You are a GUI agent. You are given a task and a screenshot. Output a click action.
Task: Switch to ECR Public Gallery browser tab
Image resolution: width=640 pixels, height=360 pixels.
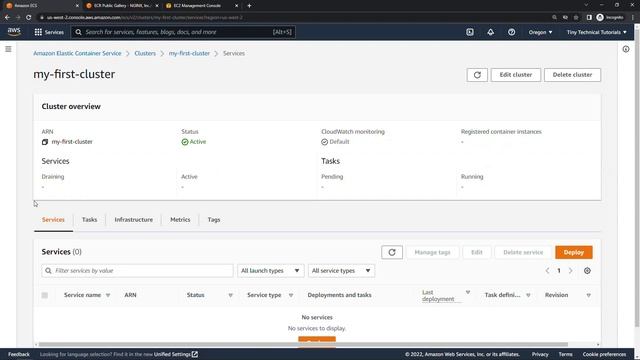[122, 6]
